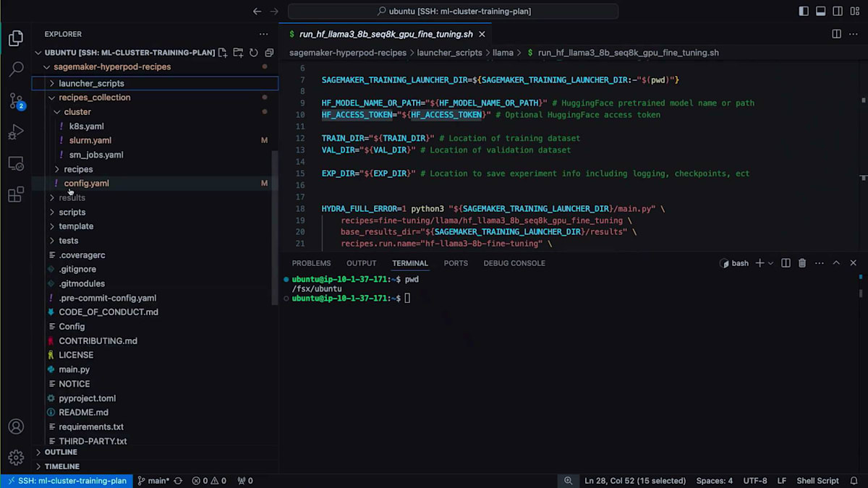Screen dimensions: 868x488
Task: Toggle the primary side bar layout button
Action: coord(804,12)
